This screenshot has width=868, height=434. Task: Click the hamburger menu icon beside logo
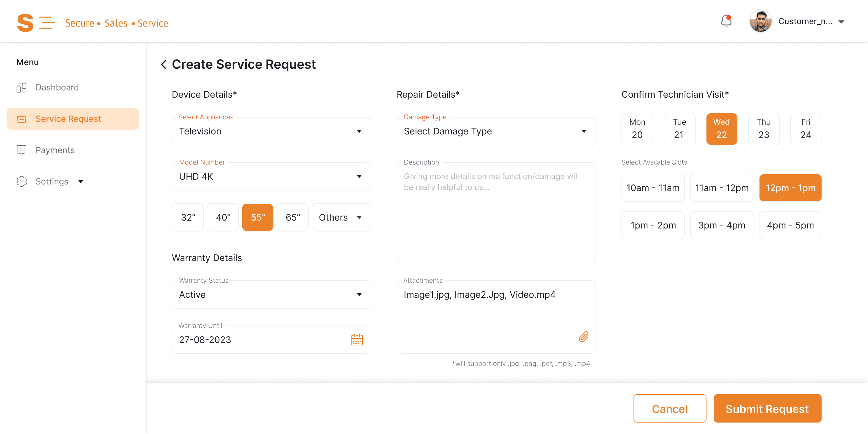(x=47, y=23)
